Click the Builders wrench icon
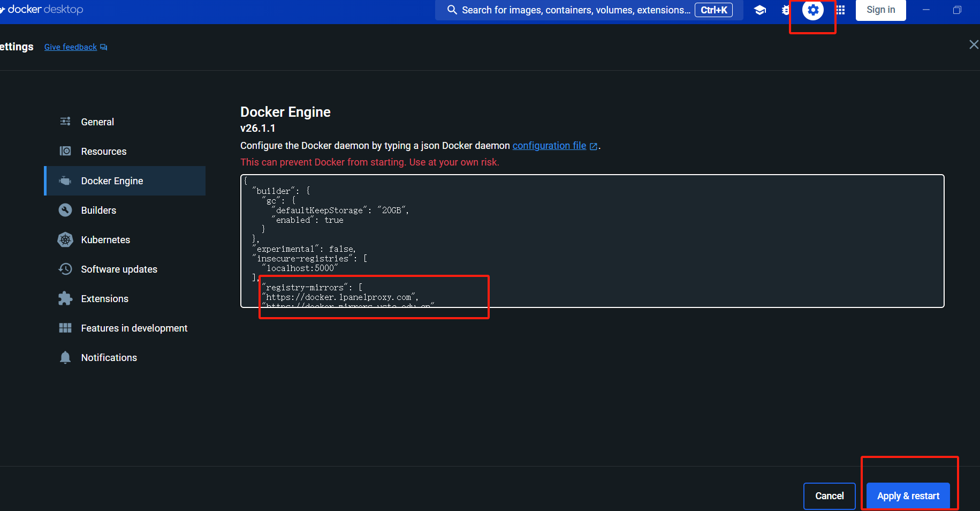The image size is (980, 511). click(x=65, y=210)
